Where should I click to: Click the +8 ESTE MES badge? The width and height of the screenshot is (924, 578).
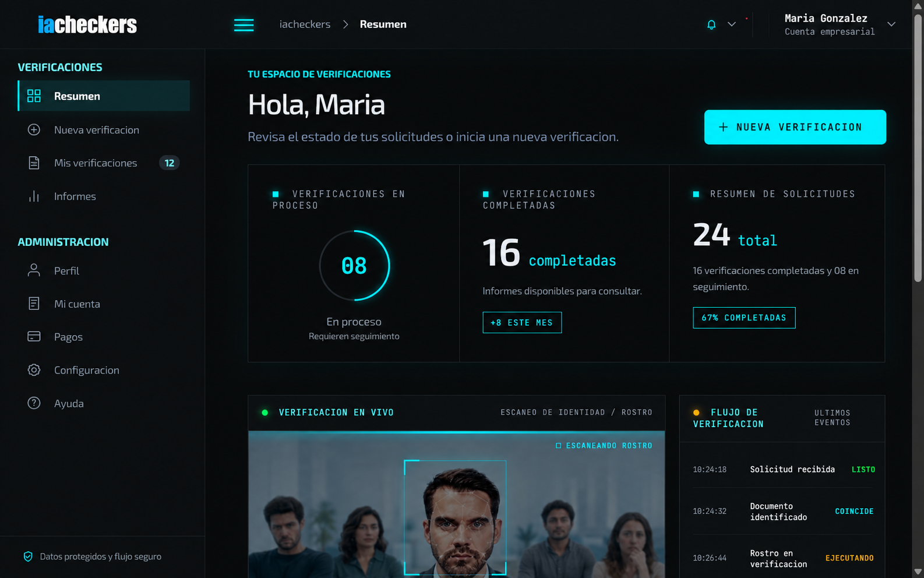(x=522, y=323)
